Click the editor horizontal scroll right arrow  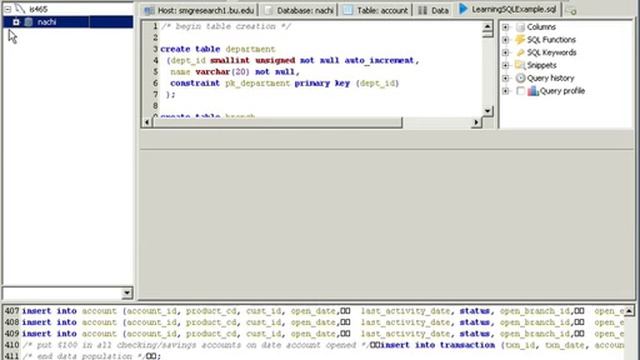tap(476, 122)
